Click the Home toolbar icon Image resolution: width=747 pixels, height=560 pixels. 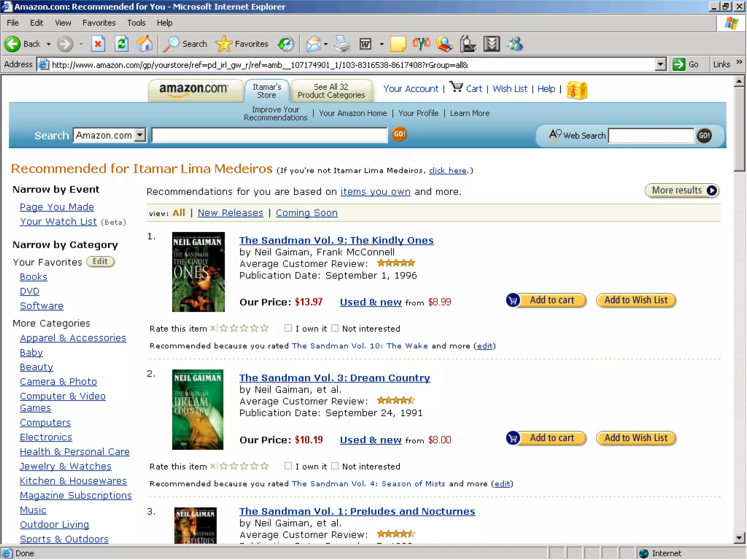[144, 44]
